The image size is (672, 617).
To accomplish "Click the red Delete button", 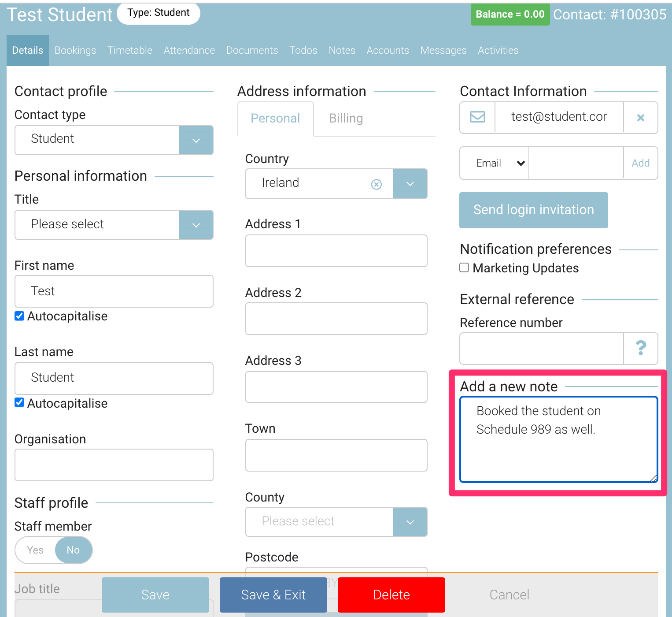I will pyautogui.click(x=391, y=595).
